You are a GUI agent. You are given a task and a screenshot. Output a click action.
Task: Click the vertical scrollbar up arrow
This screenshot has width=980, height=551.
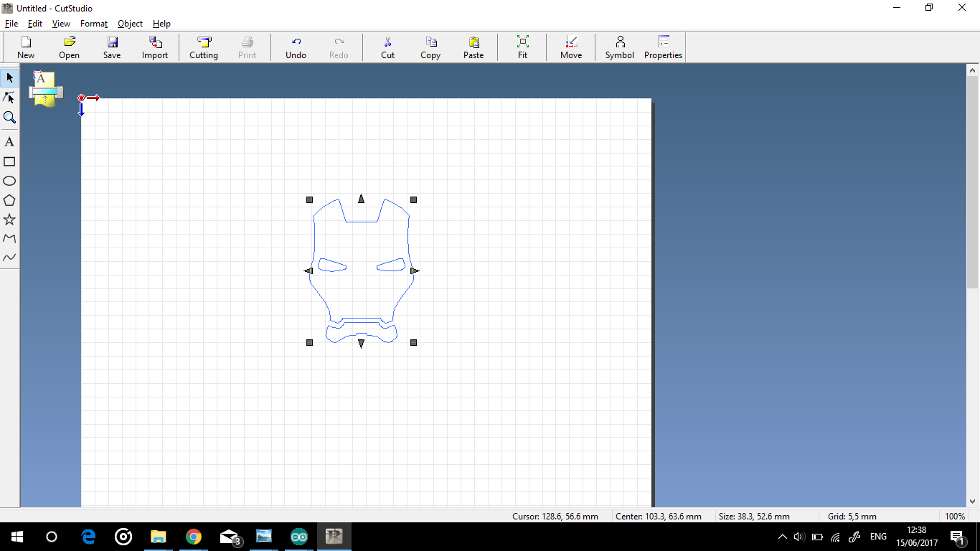click(973, 70)
